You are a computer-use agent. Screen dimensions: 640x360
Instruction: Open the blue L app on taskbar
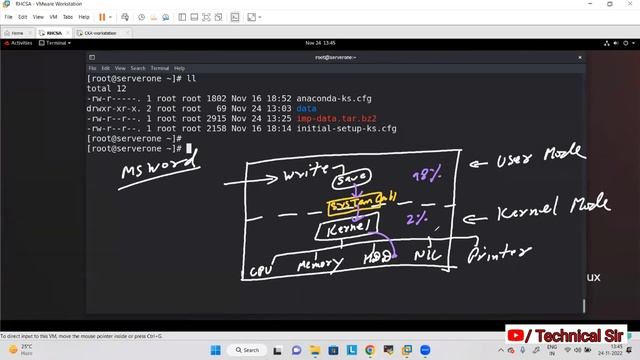[x=351, y=350]
